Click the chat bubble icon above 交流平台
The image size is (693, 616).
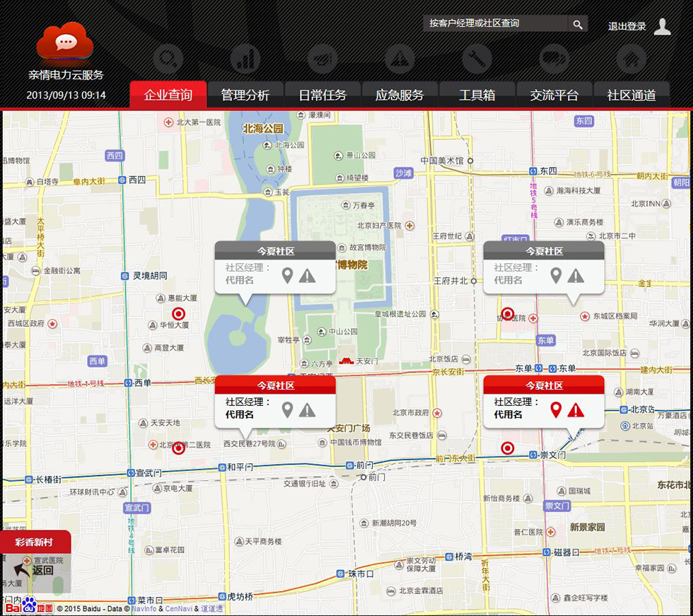point(554,59)
